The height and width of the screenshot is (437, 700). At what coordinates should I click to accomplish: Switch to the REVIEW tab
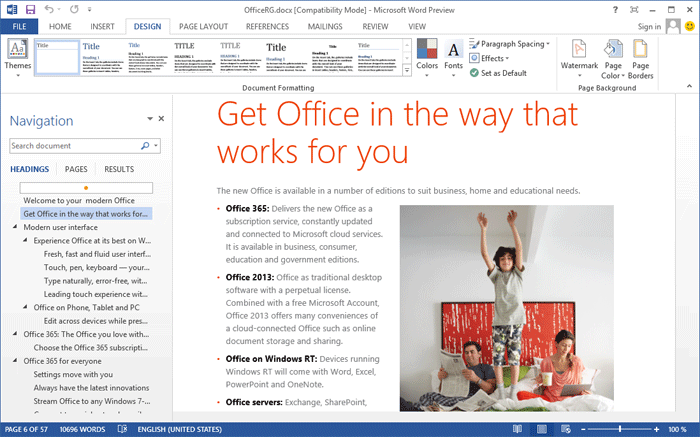coord(375,26)
